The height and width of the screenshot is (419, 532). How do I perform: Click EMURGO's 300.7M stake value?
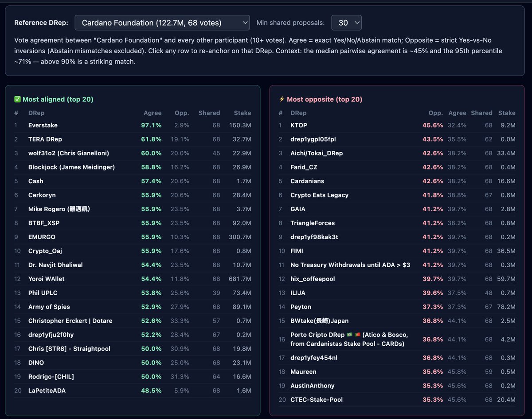(240, 237)
